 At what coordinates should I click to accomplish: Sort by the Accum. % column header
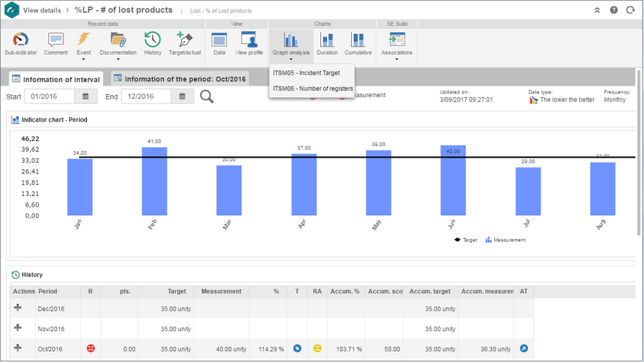click(x=345, y=291)
